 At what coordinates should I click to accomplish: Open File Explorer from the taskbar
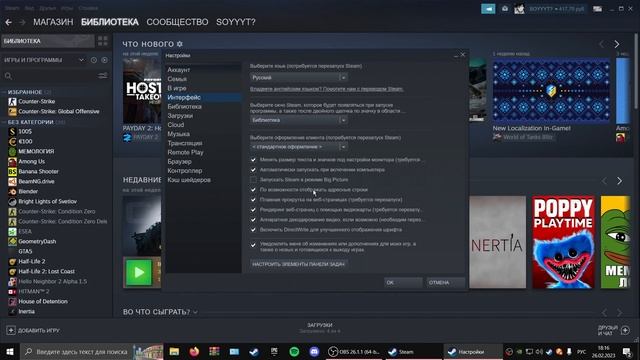[174, 351]
